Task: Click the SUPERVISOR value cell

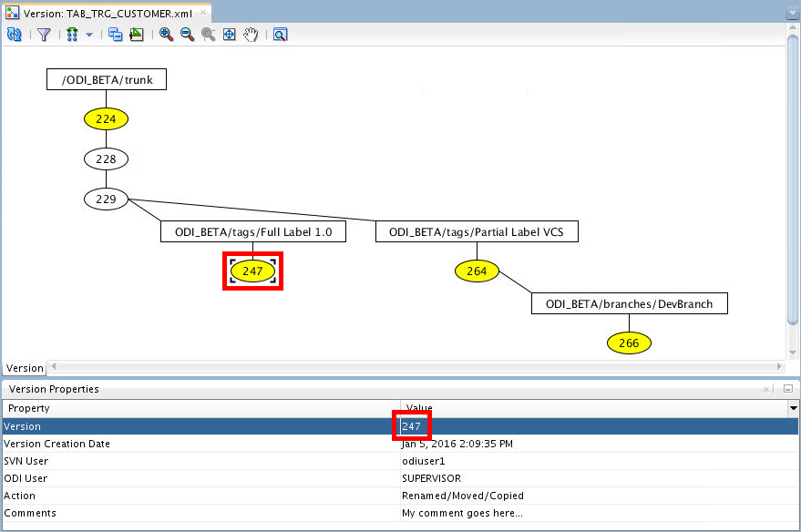Action: click(600, 478)
